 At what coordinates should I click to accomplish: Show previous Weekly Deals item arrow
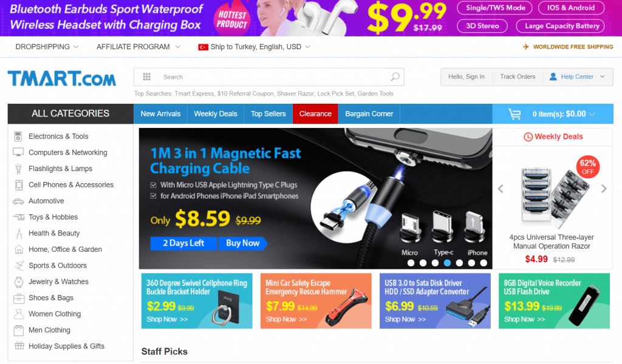(501, 189)
